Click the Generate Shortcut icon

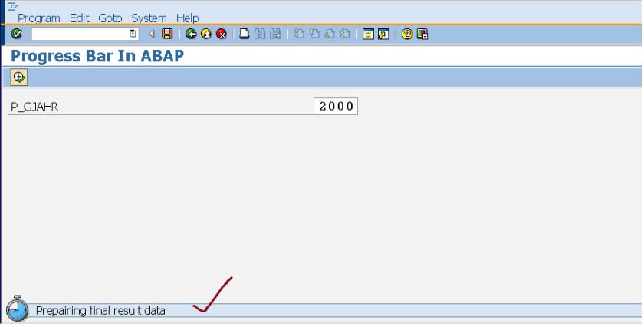[x=383, y=34]
